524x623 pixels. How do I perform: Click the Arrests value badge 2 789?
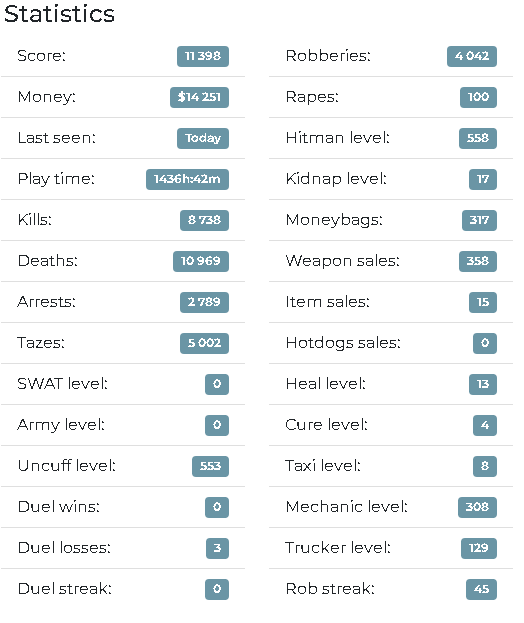204,302
